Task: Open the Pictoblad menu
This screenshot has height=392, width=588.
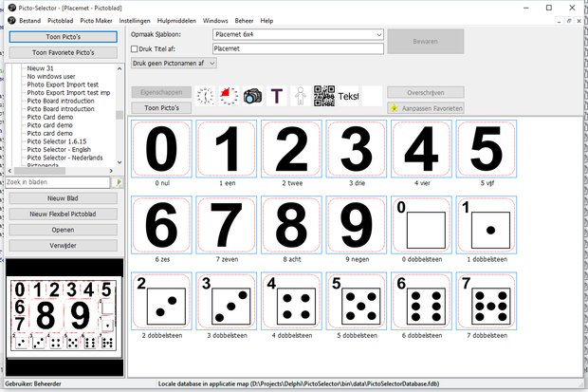Action: [x=61, y=20]
